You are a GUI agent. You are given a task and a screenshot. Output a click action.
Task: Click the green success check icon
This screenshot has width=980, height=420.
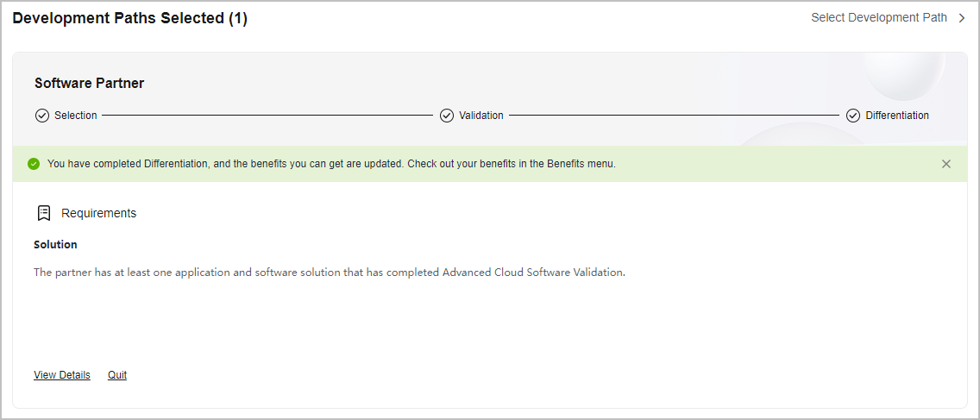(x=34, y=164)
